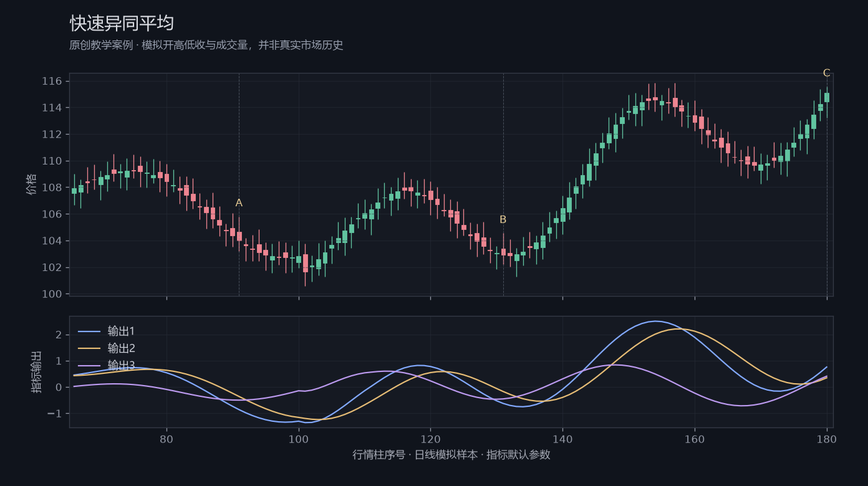Click annotation marker A on the price chart

coord(239,203)
